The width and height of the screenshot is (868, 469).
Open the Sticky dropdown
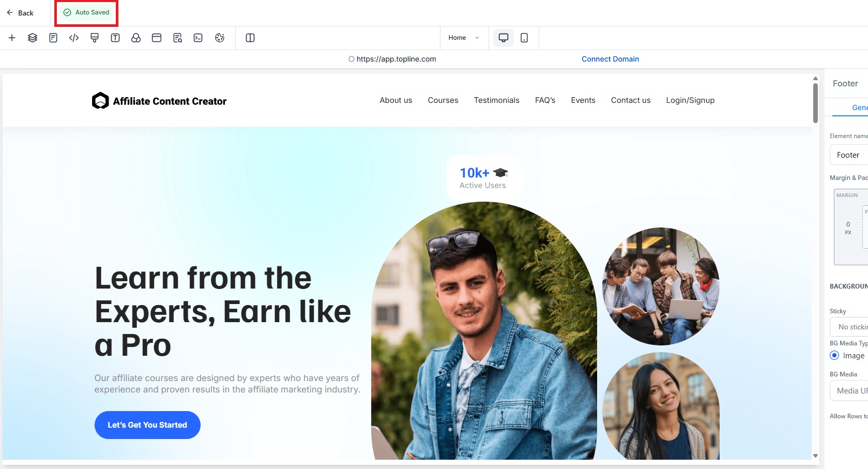click(x=849, y=327)
